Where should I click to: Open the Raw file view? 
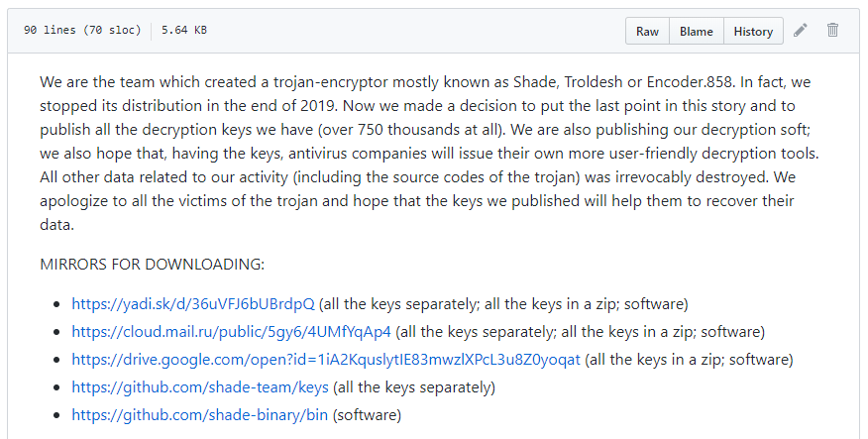coord(647,32)
